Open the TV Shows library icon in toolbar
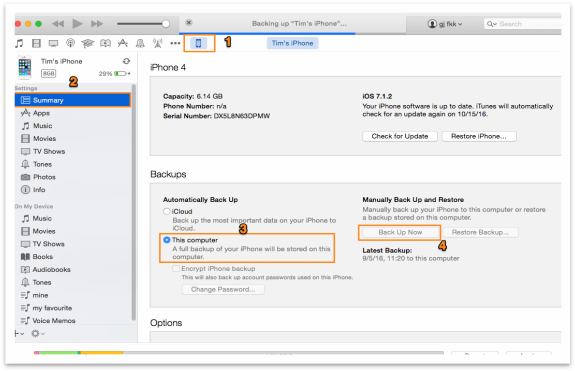 (x=54, y=43)
